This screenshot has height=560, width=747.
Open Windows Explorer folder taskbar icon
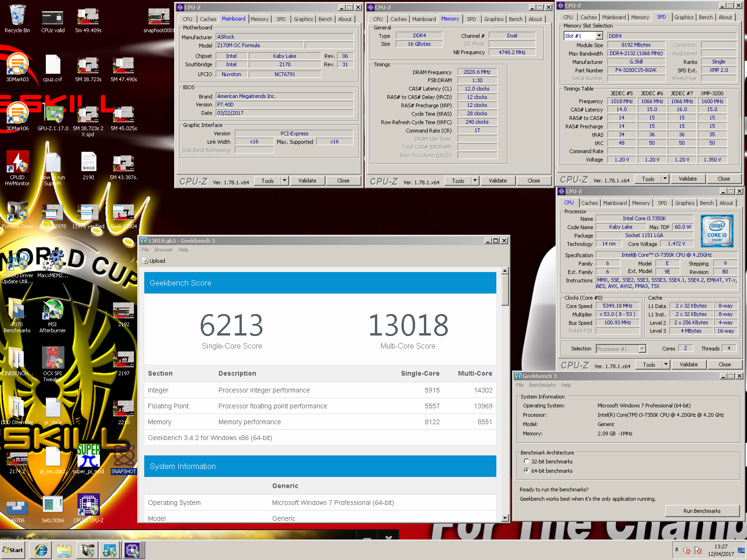tap(64, 551)
